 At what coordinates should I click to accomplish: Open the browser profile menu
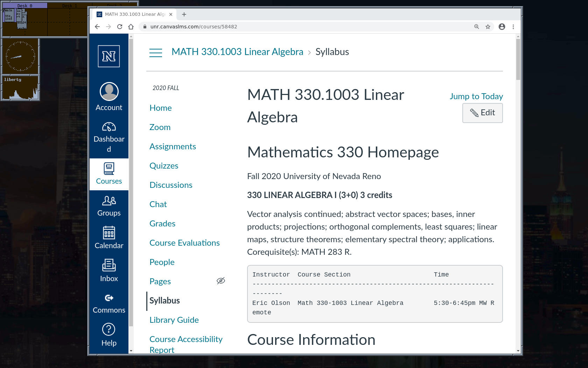(x=502, y=26)
